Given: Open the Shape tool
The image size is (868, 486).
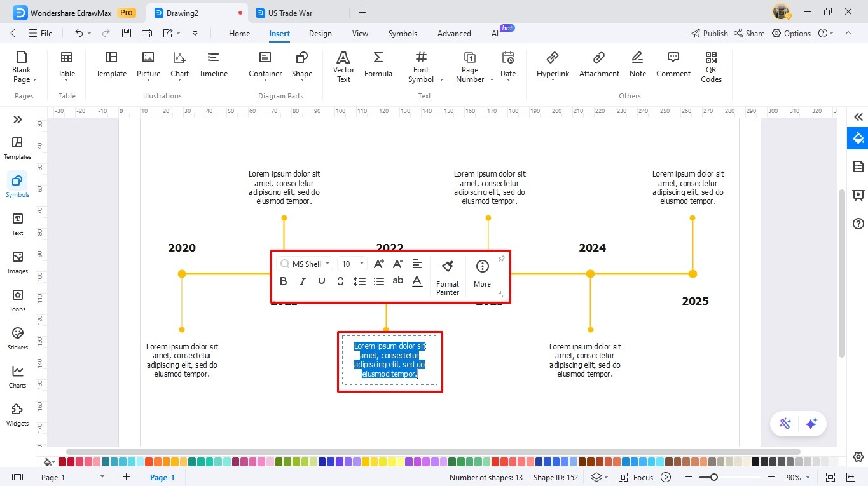Looking at the screenshot, I should [x=302, y=65].
